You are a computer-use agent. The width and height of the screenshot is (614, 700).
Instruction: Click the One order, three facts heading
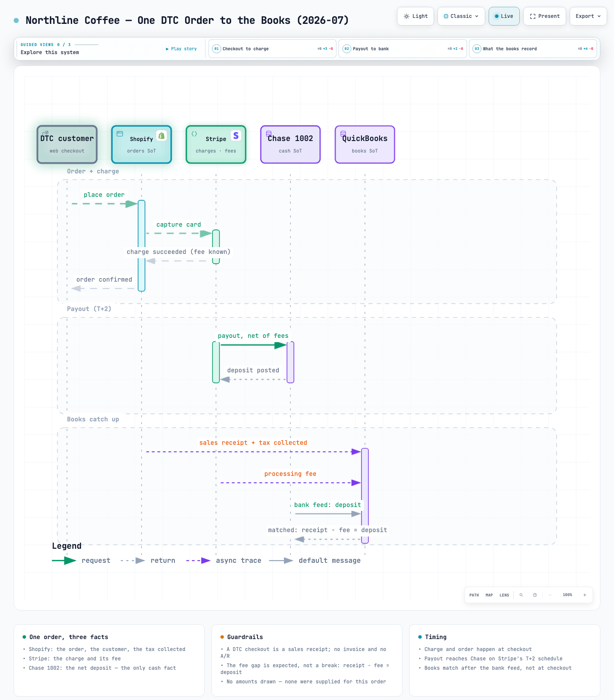tap(69, 637)
